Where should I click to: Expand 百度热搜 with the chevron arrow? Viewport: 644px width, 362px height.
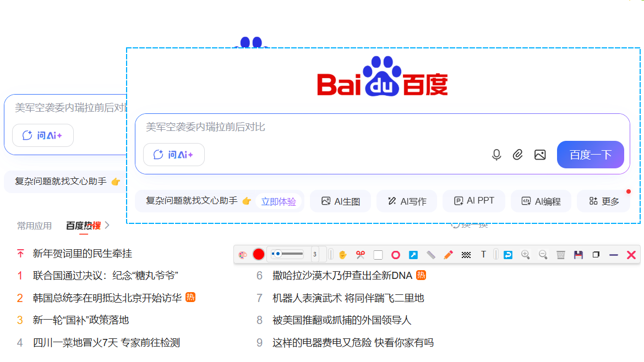tap(108, 225)
